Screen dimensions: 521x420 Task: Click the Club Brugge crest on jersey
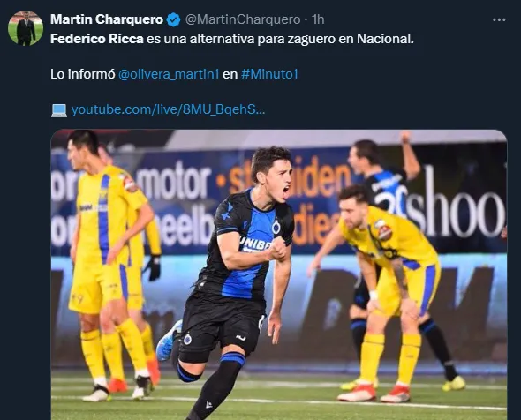[x=276, y=227]
